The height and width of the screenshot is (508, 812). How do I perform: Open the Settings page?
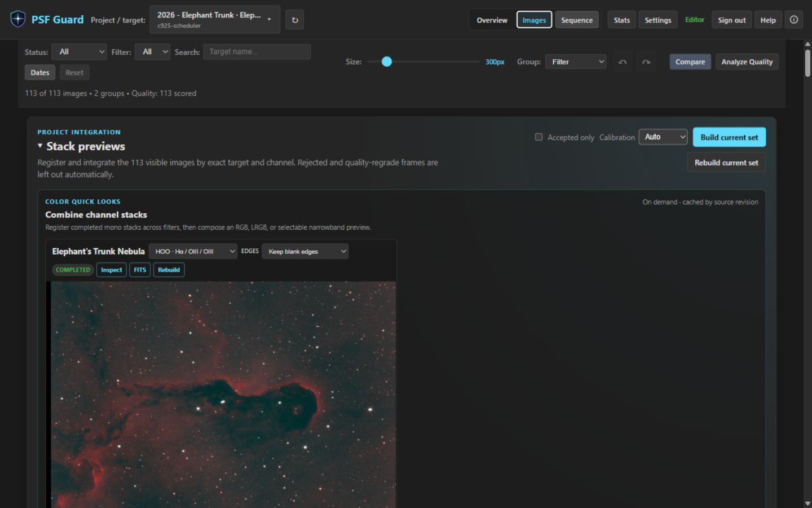click(658, 20)
